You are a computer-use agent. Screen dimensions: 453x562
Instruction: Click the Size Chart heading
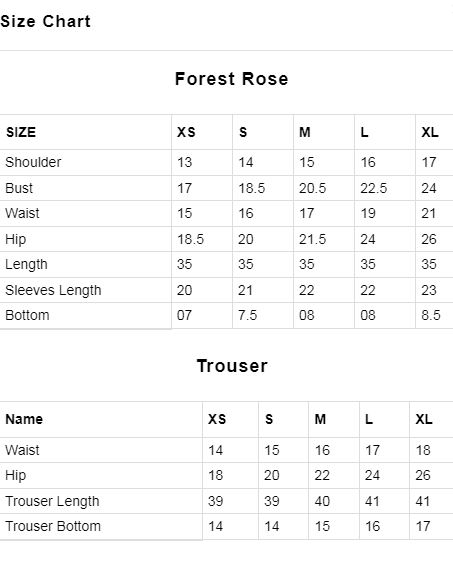pos(46,21)
